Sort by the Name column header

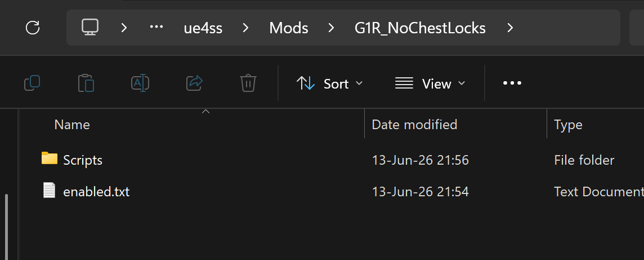tap(72, 125)
